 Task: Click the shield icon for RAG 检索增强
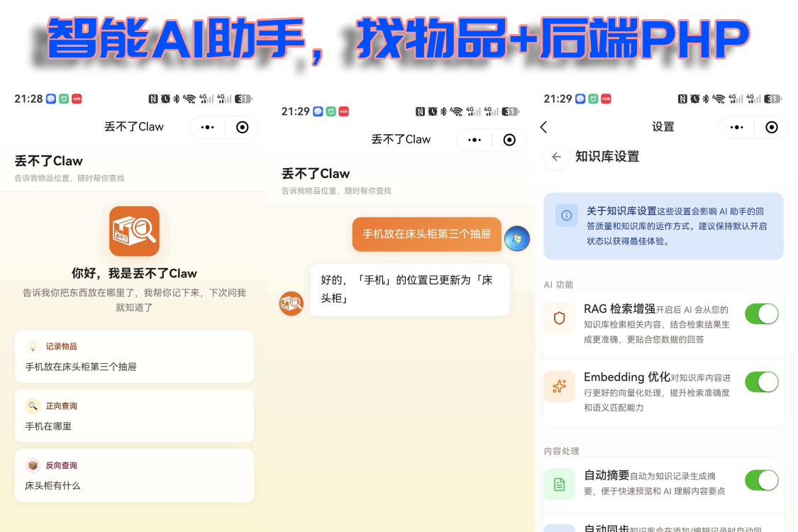click(560, 318)
